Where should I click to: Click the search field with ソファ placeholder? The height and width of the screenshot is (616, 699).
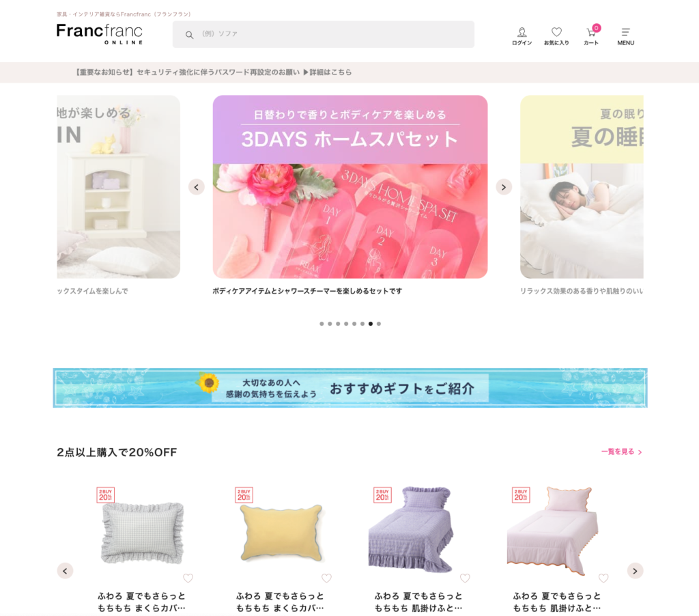(x=323, y=34)
